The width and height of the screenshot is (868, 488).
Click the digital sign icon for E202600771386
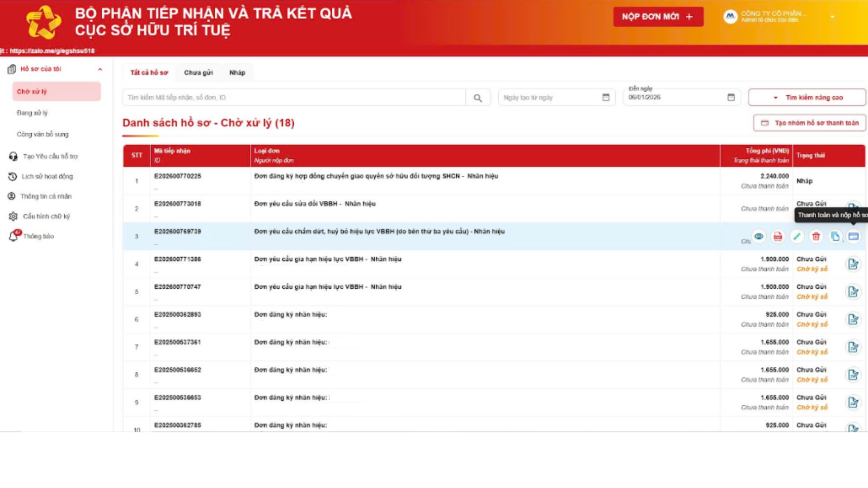point(853,264)
